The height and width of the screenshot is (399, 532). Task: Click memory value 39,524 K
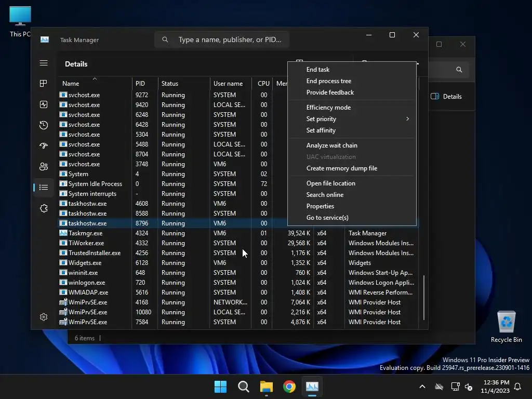[x=299, y=233]
